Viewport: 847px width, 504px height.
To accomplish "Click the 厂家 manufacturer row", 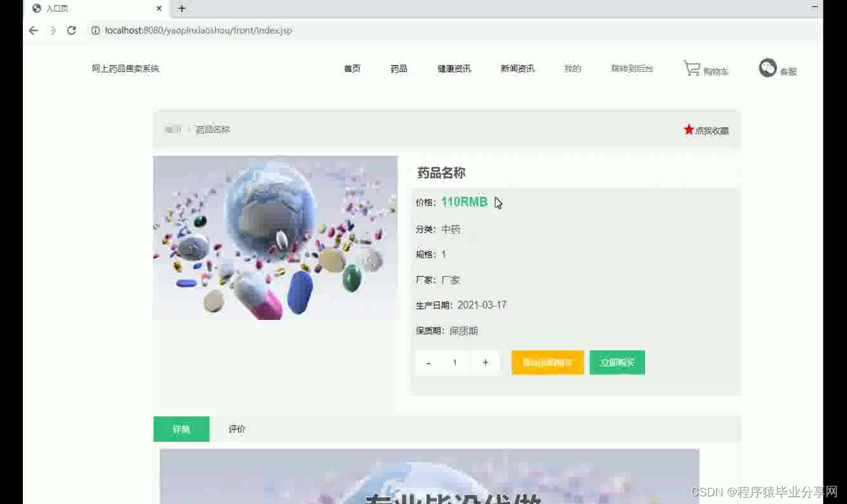I will point(438,280).
